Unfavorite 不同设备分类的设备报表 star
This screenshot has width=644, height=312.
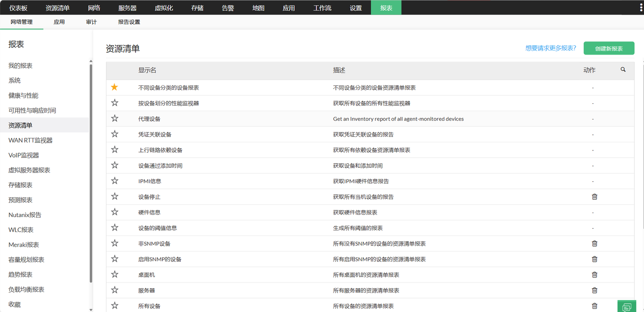114,87
